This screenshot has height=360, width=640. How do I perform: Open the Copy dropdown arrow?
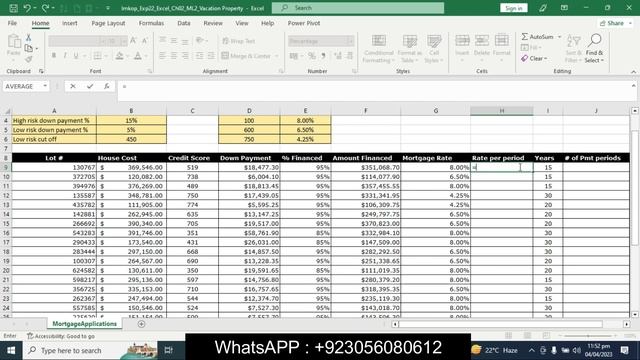37,49
